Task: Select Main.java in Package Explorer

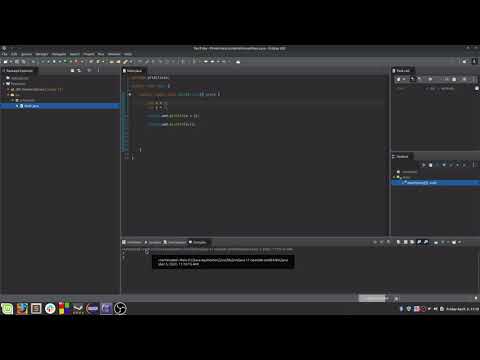Action: (x=31, y=106)
